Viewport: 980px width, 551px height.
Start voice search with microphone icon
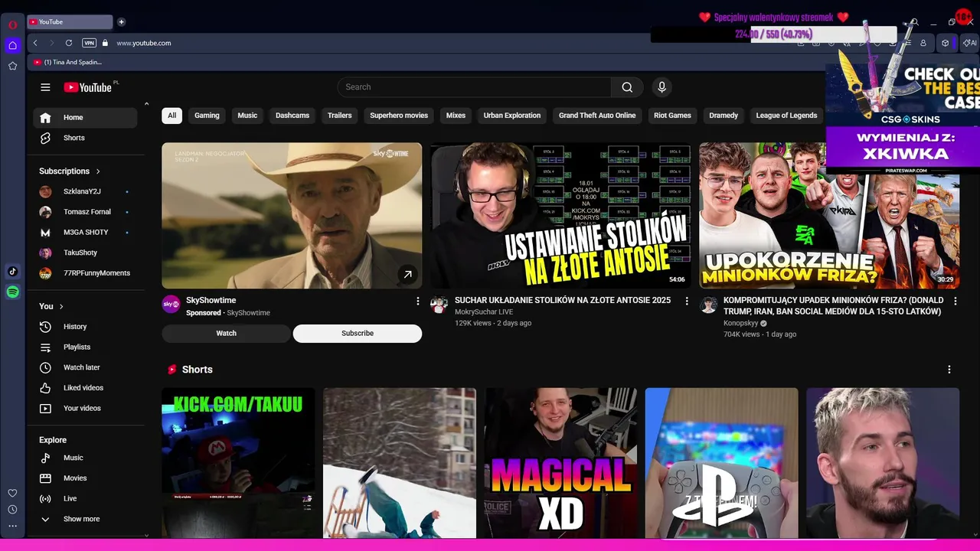[662, 87]
